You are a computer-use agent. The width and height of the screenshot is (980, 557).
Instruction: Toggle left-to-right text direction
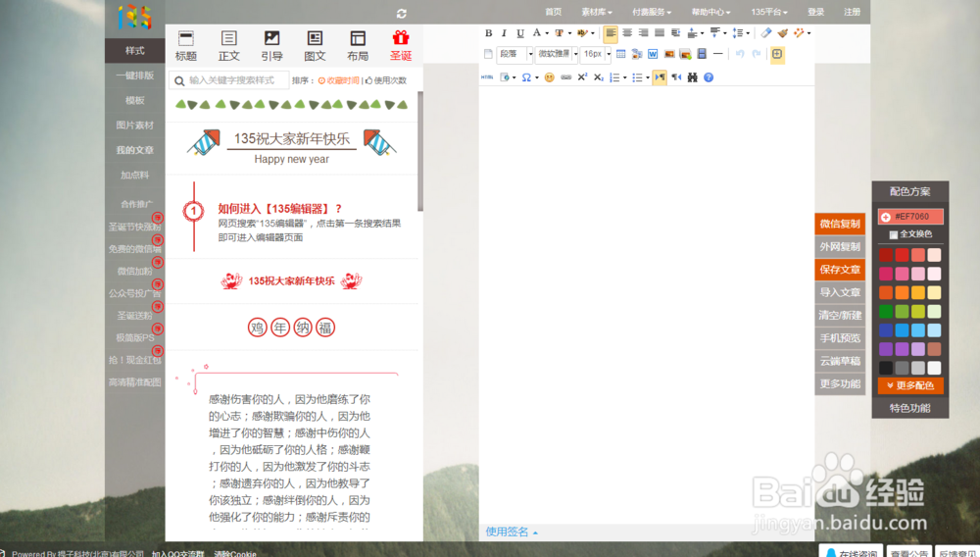(660, 77)
